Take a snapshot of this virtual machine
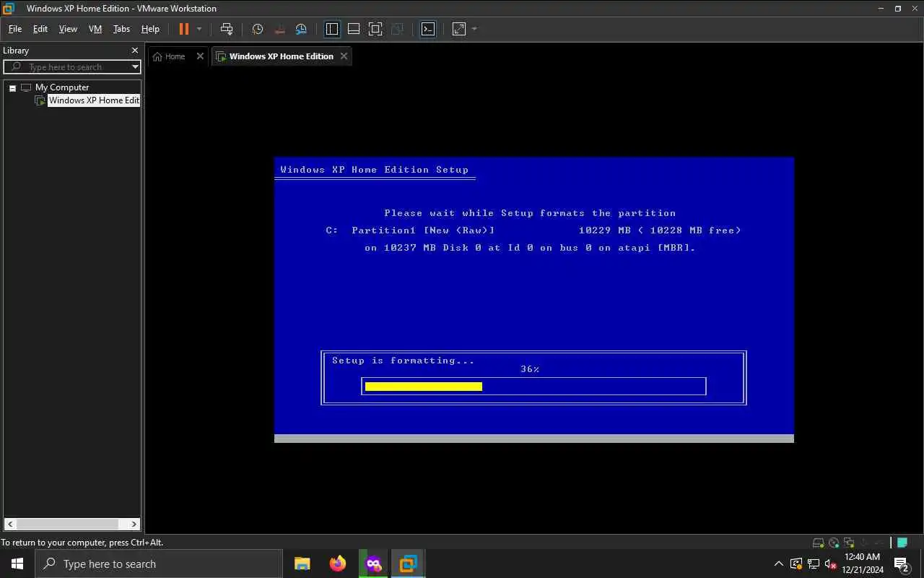Viewport: 924px width, 578px height. pyautogui.click(x=257, y=29)
